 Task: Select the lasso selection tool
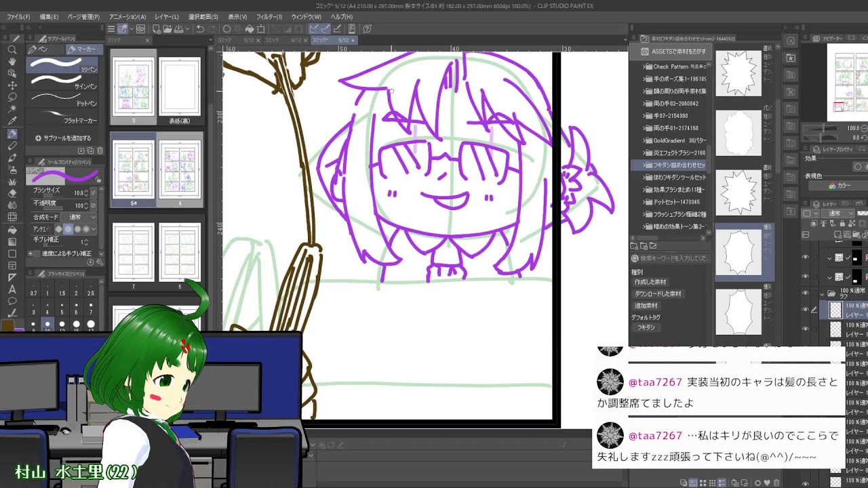point(12,98)
